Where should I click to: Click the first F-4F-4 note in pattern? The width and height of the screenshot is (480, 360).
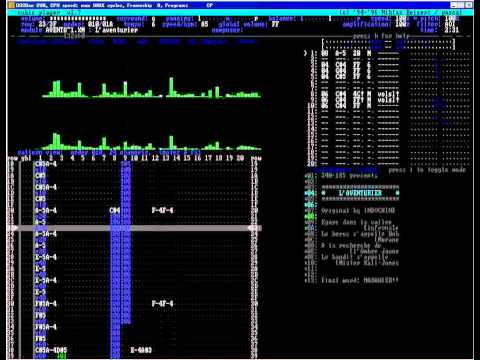[162, 210]
